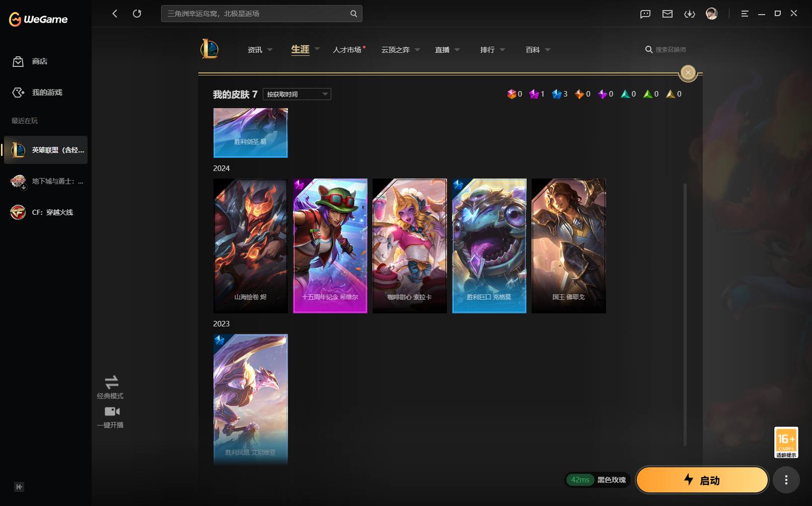Screen dimensions: 812x506
Task: Click the search magnifier in top search bar
Action: coord(353,14)
